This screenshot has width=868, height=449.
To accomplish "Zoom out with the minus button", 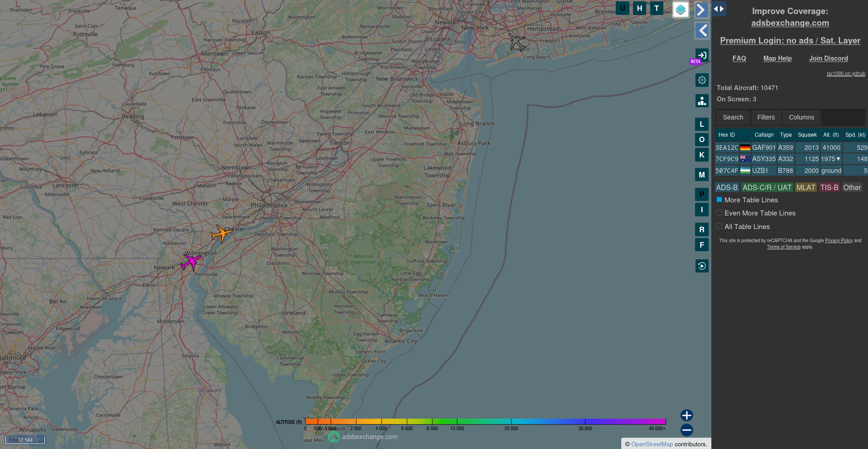I will tap(687, 430).
